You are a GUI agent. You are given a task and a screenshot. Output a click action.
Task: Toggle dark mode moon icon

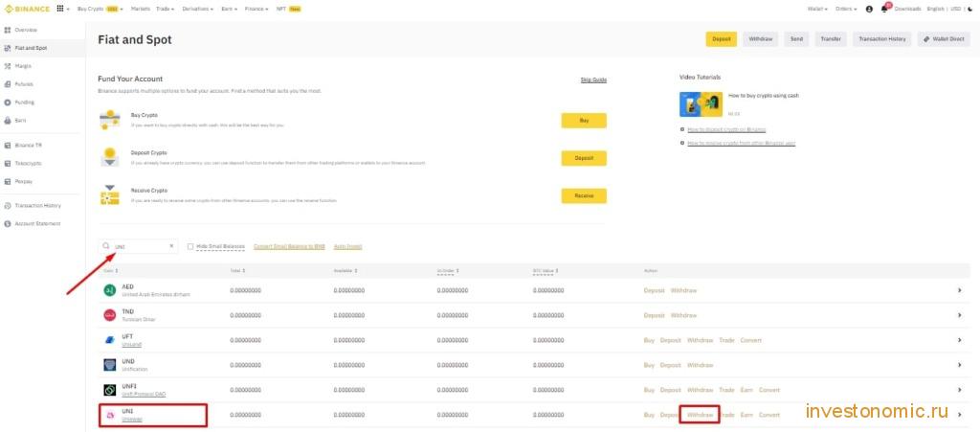[x=970, y=9]
